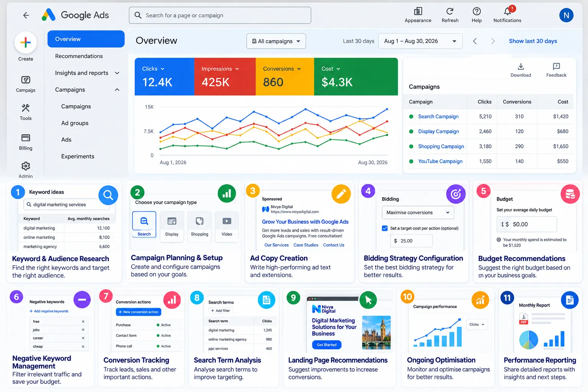The height and width of the screenshot is (392, 588).
Task: Click the Show last 30 days link
Action: coord(533,41)
